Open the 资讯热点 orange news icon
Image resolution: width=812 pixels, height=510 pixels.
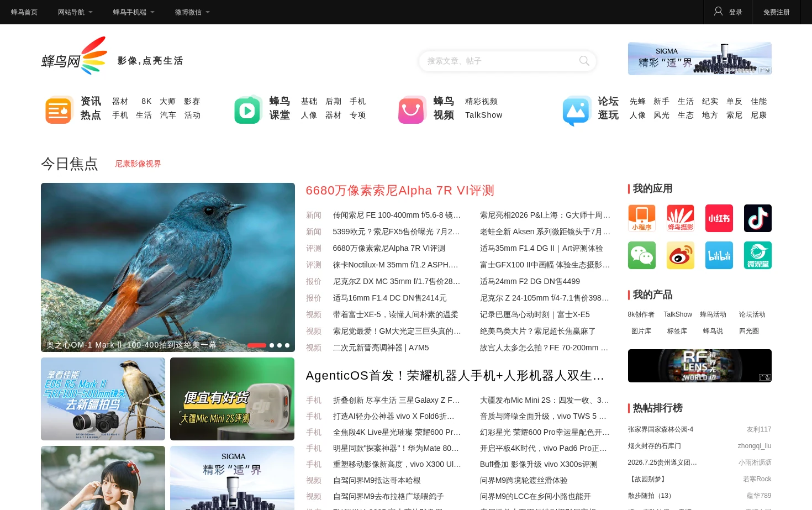(59, 109)
